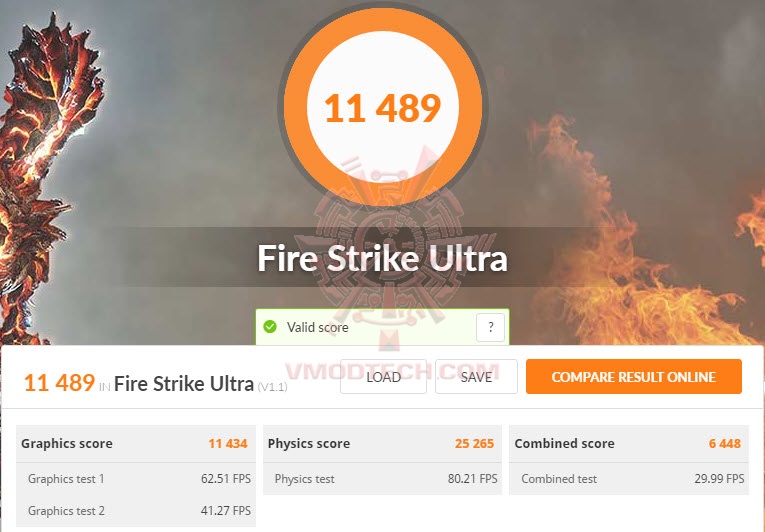Click the Graphics test 2 row
This screenshot has height=532, width=765.
[x=136, y=511]
